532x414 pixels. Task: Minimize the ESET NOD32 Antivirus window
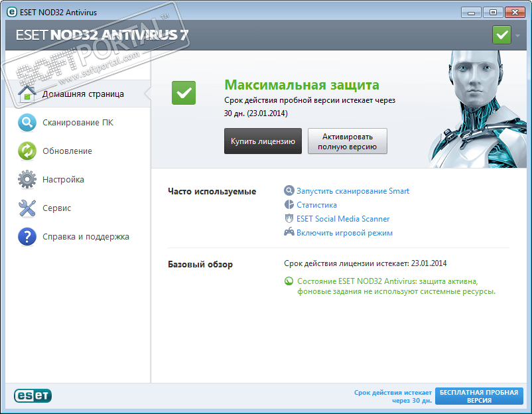[471, 13]
